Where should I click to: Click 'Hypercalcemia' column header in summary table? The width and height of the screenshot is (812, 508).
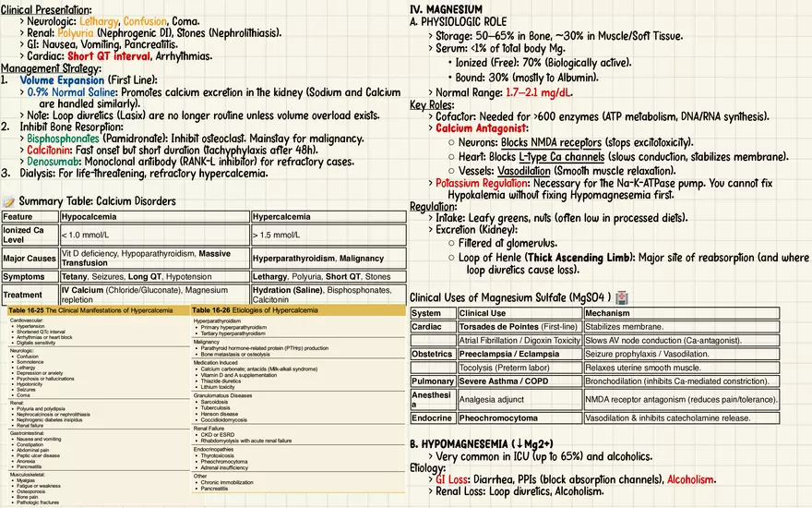pos(328,217)
